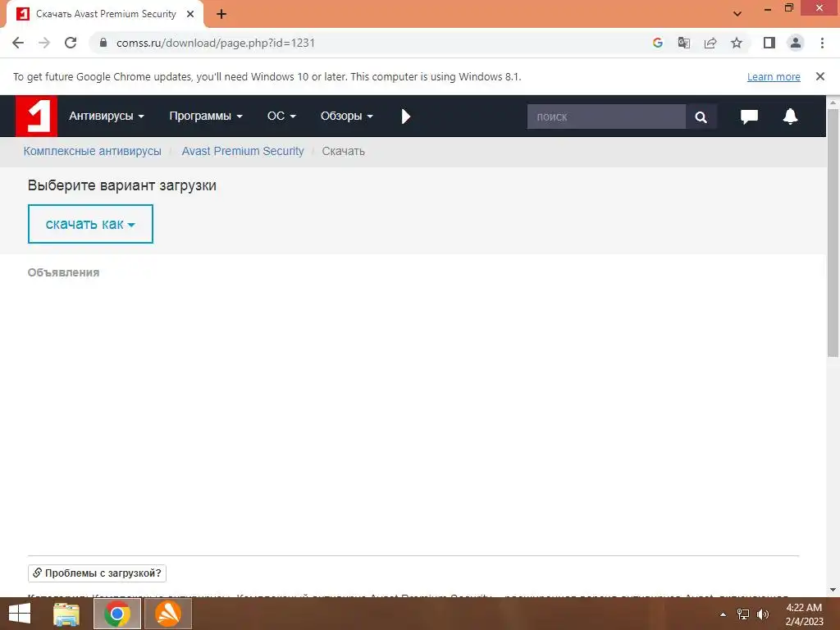Viewport: 840px width, 630px height.
Task: Open the Chrome profile avatar
Action: pyautogui.click(x=796, y=43)
